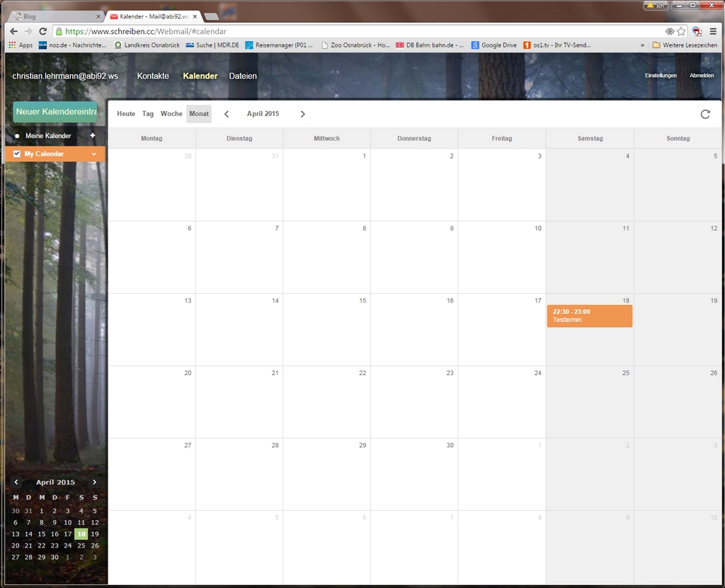
Task: Click the Montag column header
Action: point(152,138)
